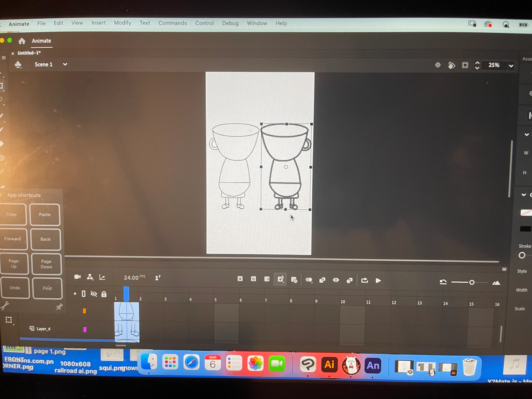Insert keyframe using timeline button

point(240,278)
